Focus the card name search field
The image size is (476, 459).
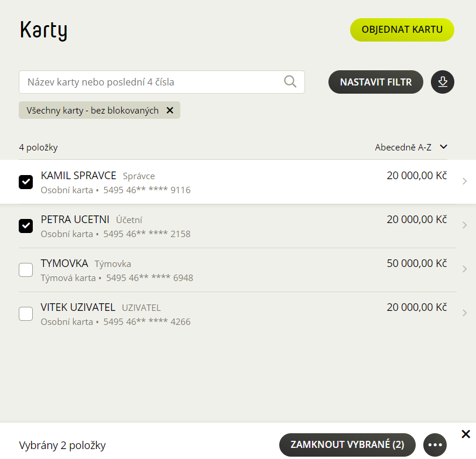[162, 82]
